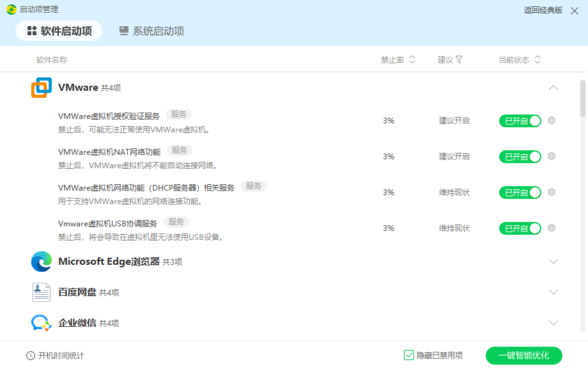Screen dimensions: 588x371
Task: Uncheck the 隐藏已禁用项 checkbox
Action: tap(408, 354)
